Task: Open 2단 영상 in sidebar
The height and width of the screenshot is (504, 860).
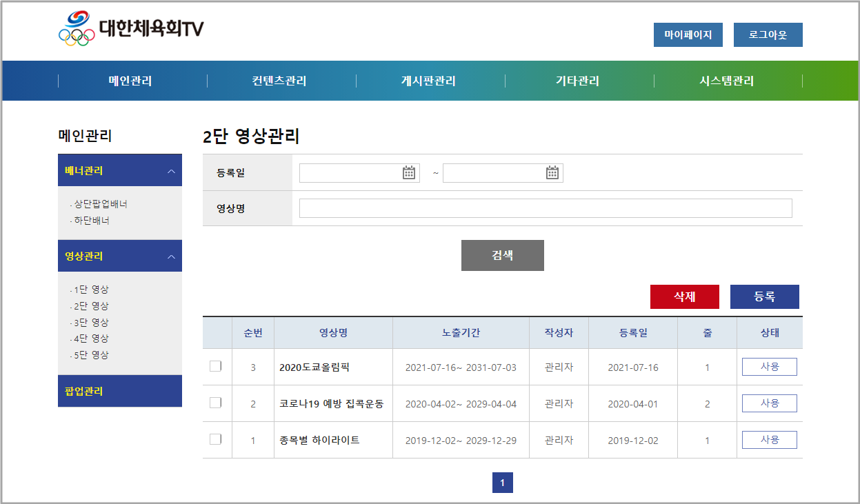Action: pos(90,306)
